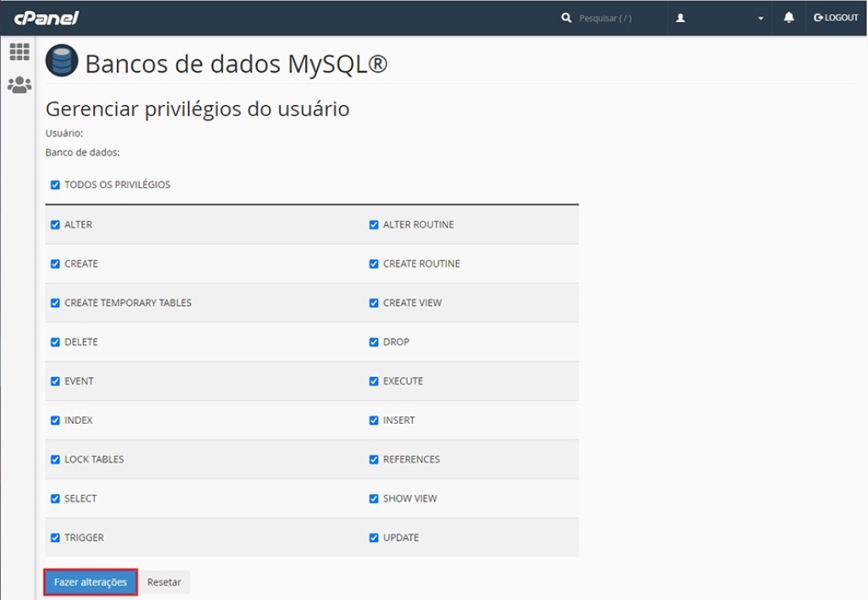Click the search magnifier icon

point(565,18)
